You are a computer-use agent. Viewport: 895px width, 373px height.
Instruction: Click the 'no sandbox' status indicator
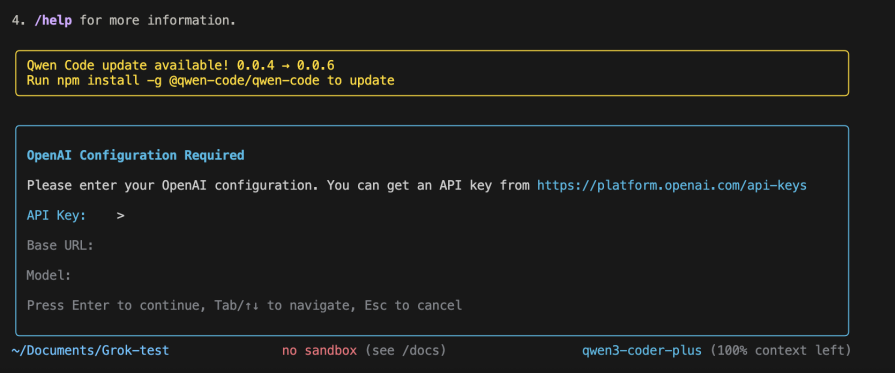(319, 350)
